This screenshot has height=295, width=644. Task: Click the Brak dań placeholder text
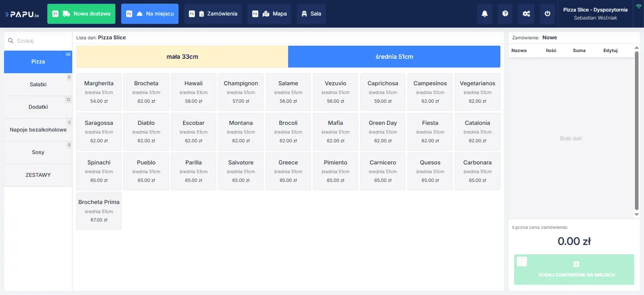click(x=571, y=138)
